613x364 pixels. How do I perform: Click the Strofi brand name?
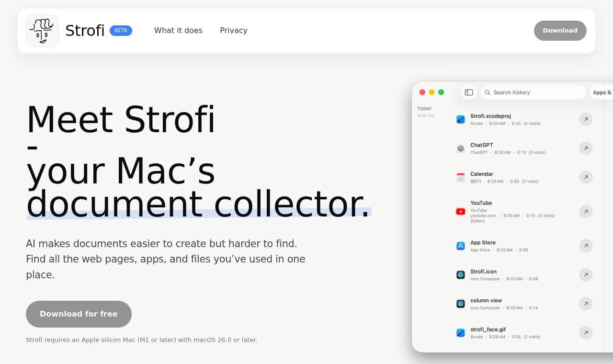[85, 31]
